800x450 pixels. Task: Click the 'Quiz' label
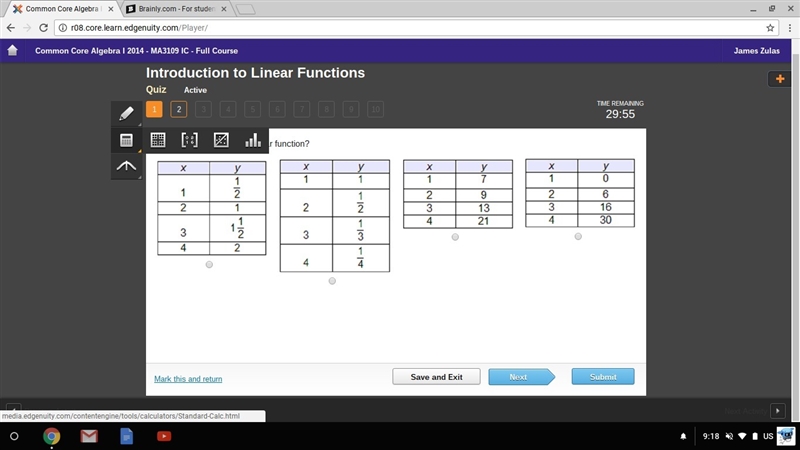coord(156,89)
